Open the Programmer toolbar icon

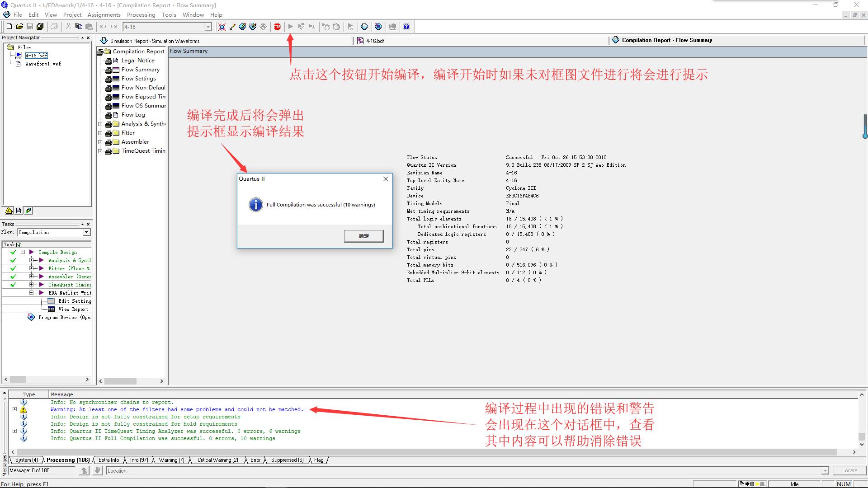point(378,27)
